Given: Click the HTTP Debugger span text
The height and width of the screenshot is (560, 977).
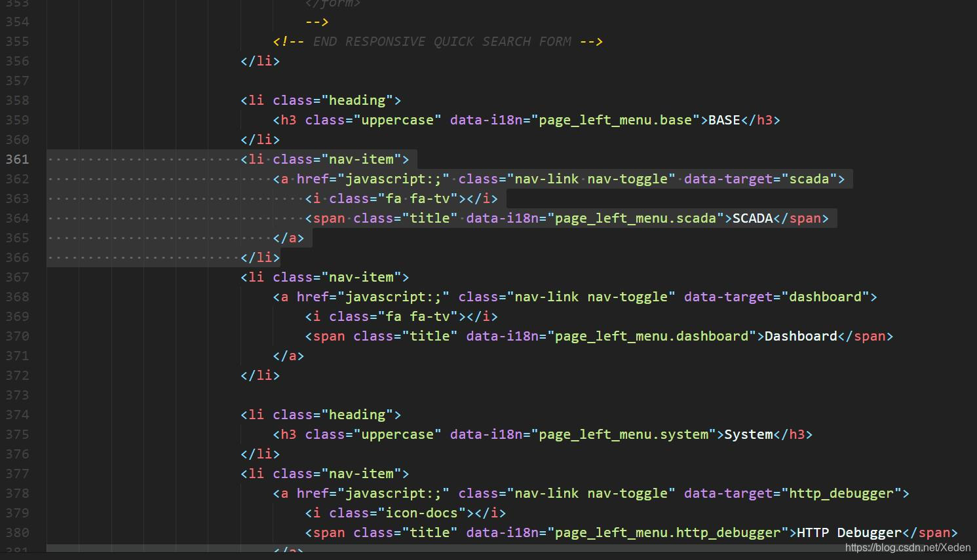Looking at the screenshot, I should tap(849, 532).
